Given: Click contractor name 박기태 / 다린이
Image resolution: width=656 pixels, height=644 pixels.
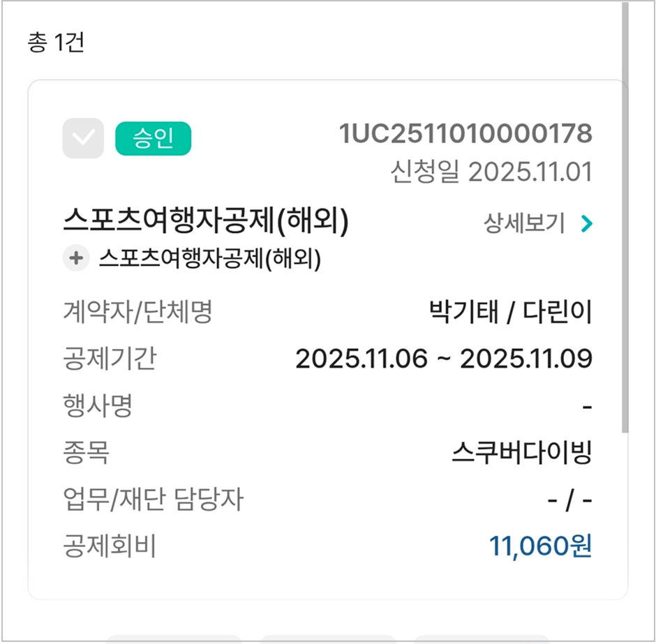Looking at the screenshot, I should 509,312.
